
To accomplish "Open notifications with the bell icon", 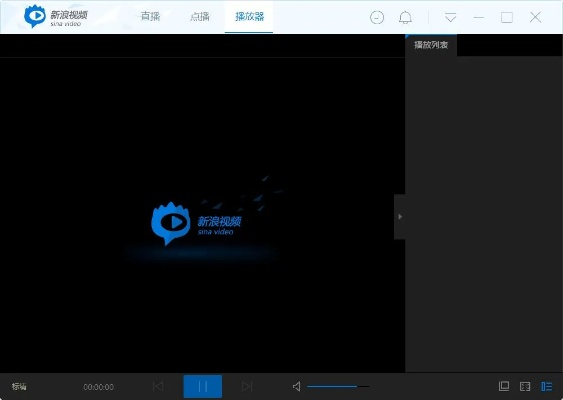I will point(405,17).
